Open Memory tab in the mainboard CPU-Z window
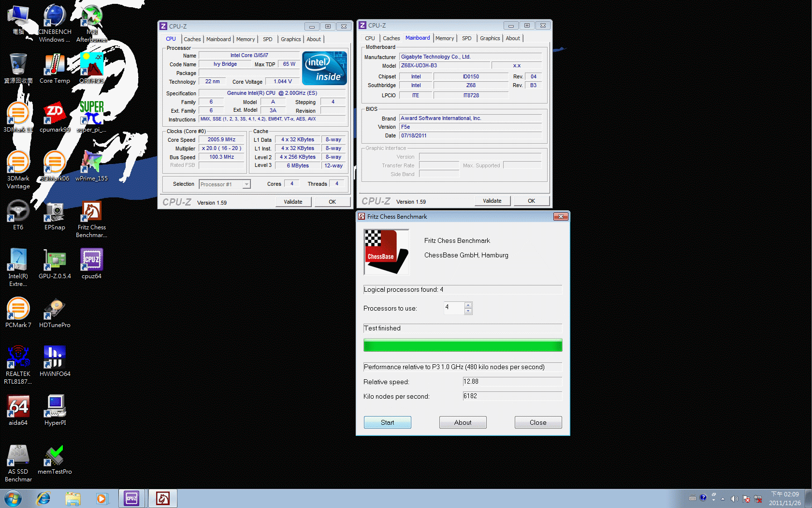Screen dimensions: 812x508 tap(445, 38)
